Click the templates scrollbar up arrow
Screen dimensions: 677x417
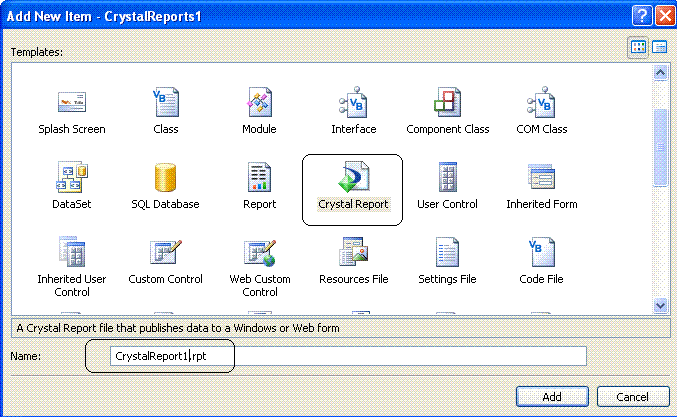[660, 73]
